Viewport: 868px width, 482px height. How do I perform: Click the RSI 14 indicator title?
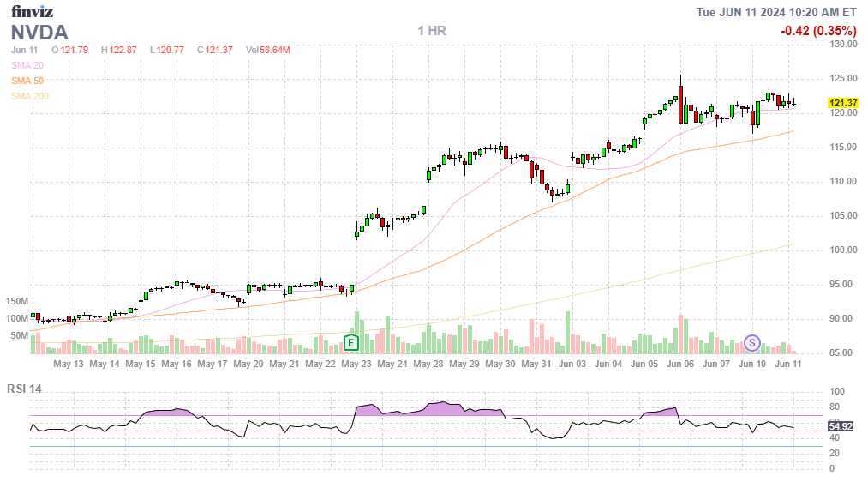(24, 389)
